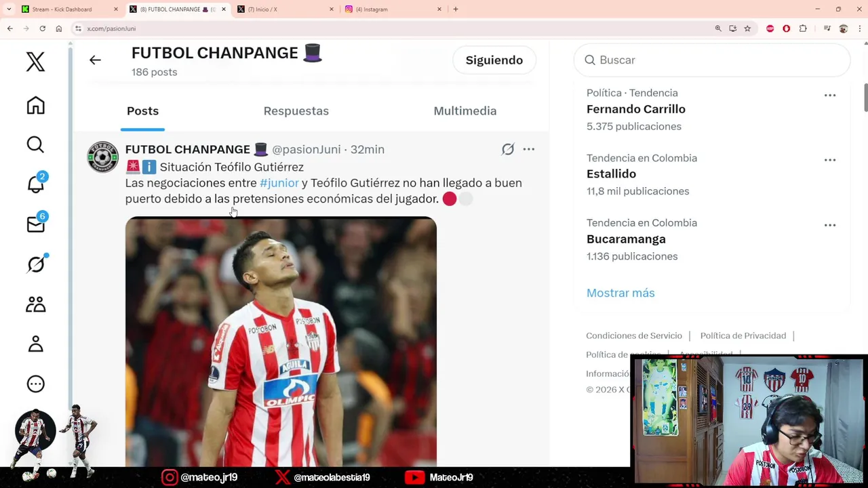Open the @pasionJuni handle link
The image size is (868, 488).
tap(306, 150)
